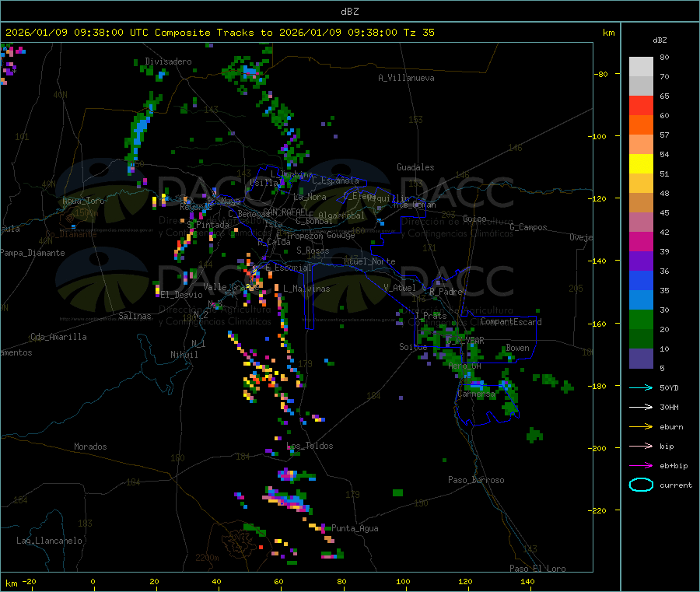Click the dark green 10-20 dBZ band
This screenshot has height=592, width=700.
[x=641, y=339]
